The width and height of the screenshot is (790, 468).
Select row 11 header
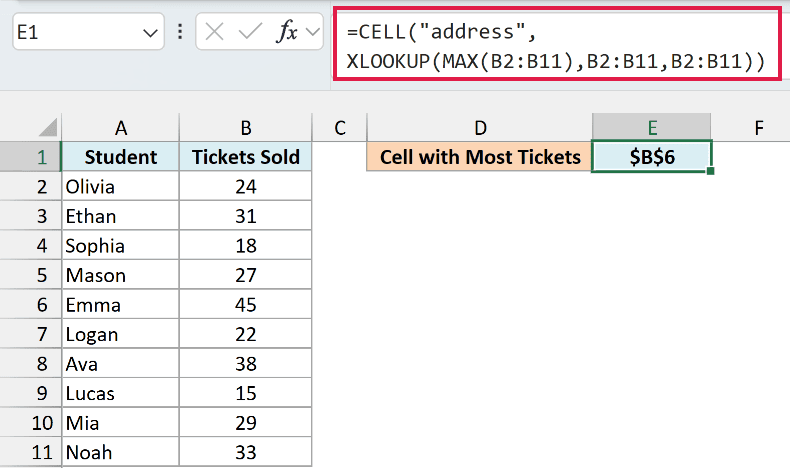tap(30, 452)
